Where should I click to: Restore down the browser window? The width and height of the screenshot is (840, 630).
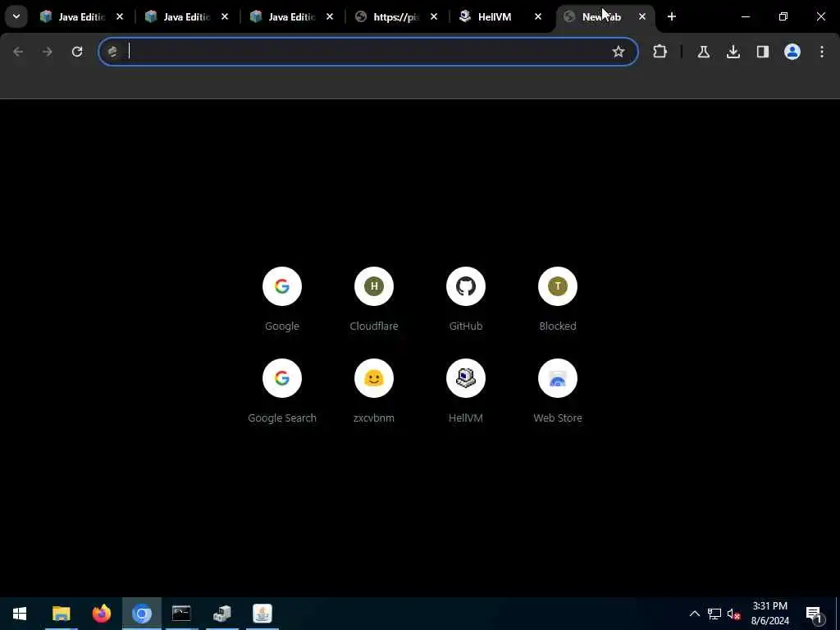[783, 16]
